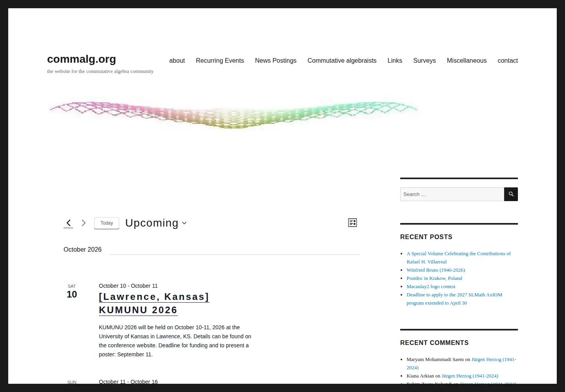Go to next events arrow

click(x=84, y=223)
